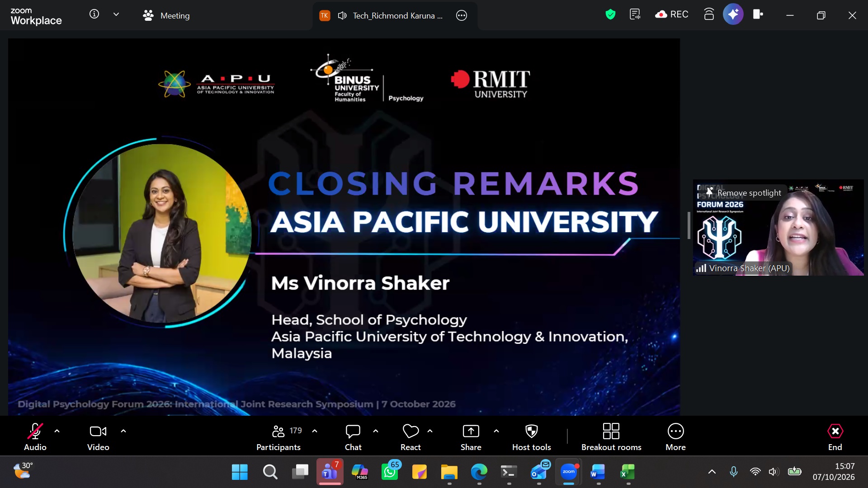The height and width of the screenshot is (488, 868).
Task: Expand video options caret next to Video
Action: [x=123, y=431]
